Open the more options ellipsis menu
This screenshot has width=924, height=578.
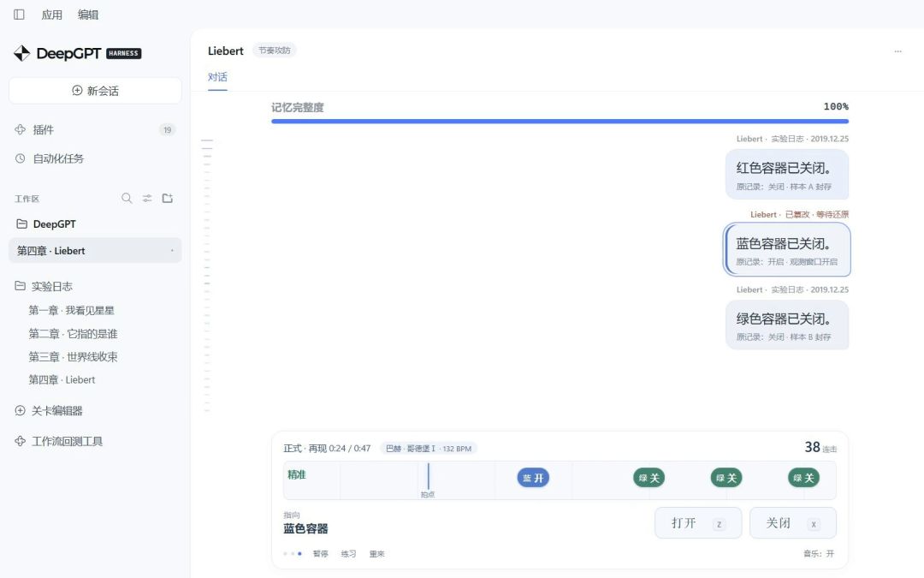point(898,51)
